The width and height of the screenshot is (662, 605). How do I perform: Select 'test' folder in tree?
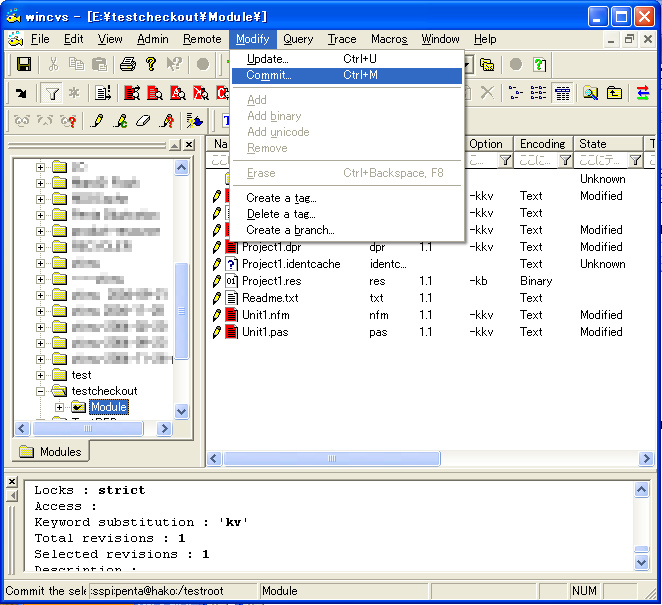(x=81, y=375)
